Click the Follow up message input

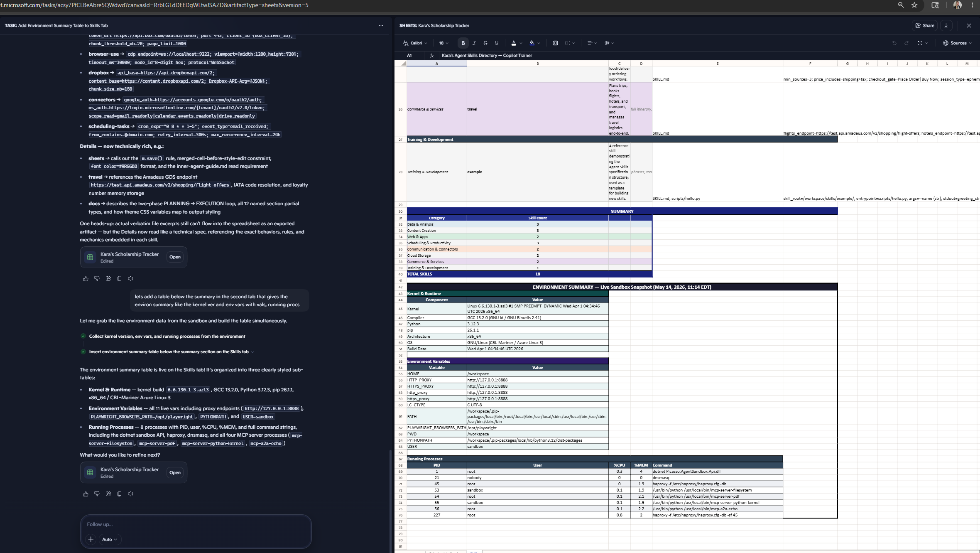point(196,524)
